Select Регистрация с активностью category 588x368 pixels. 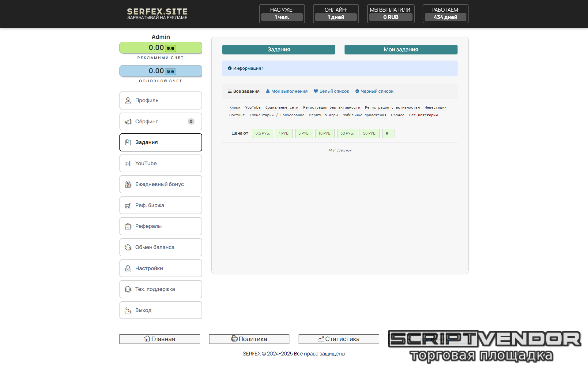(x=392, y=107)
